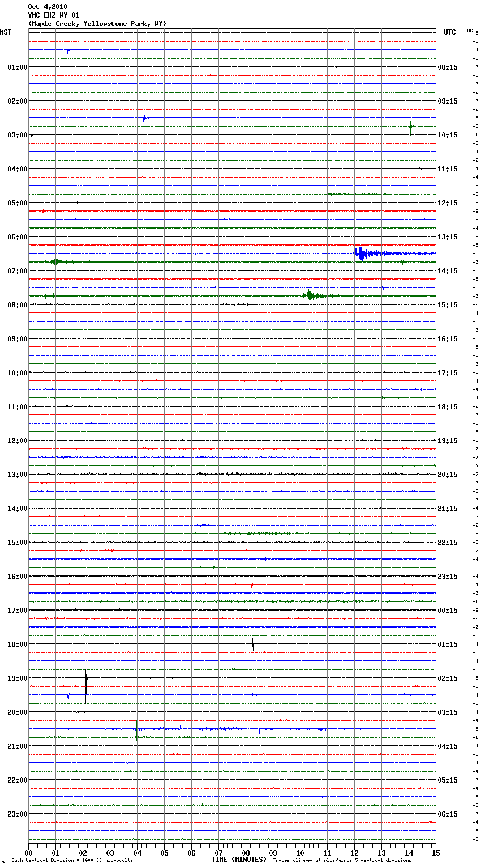Click the 06:15 UTC time label
The image size is (481, 868).
(x=448, y=814)
